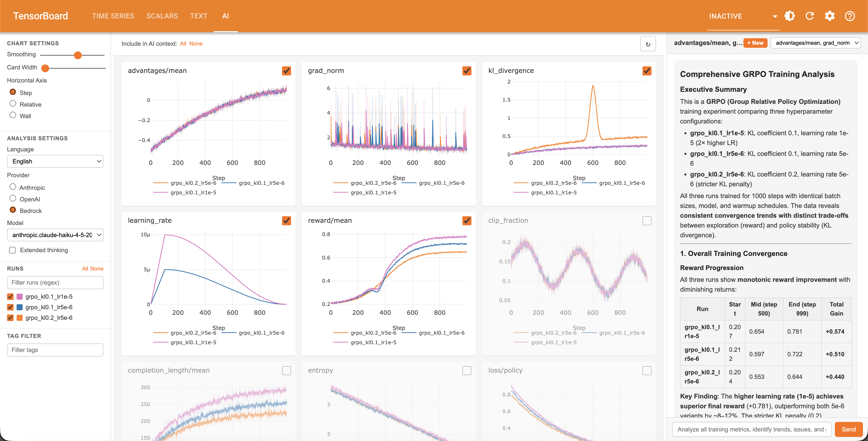This screenshot has height=441, width=868.
Task: Click grpo_kl0.2_lr5e-6 legend in reward/mean chart
Action: pyautogui.click(x=365, y=333)
